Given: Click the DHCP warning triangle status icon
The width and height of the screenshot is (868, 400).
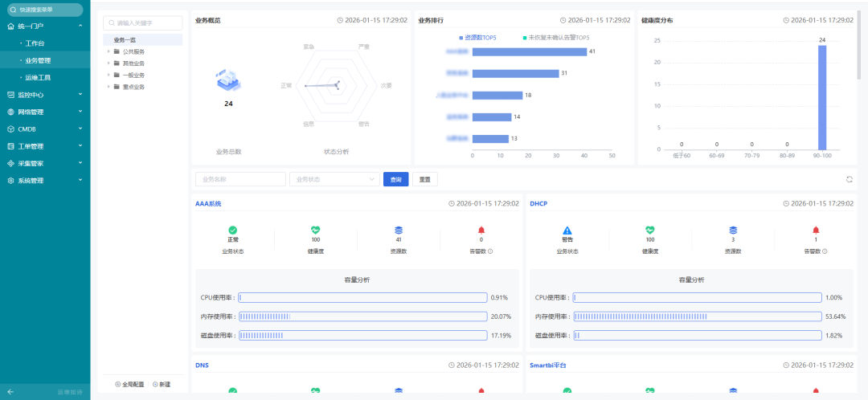Looking at the screenshot, I should click(567, 231).
